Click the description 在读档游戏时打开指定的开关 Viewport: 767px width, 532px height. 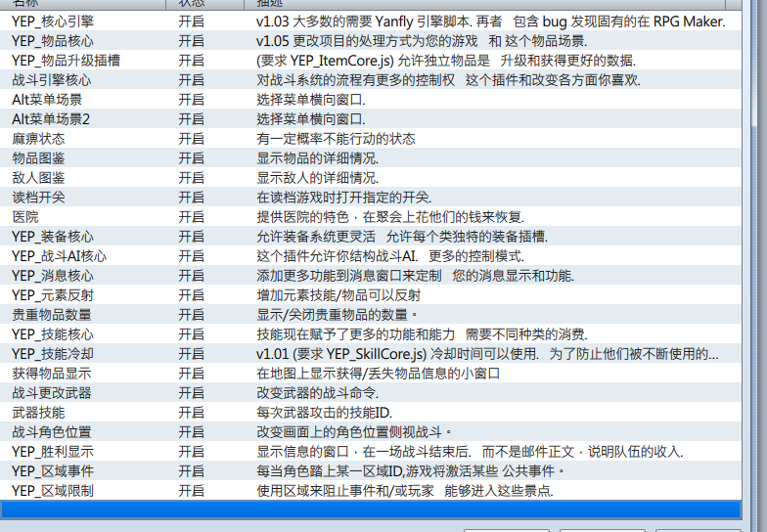(x=344, y=198)
